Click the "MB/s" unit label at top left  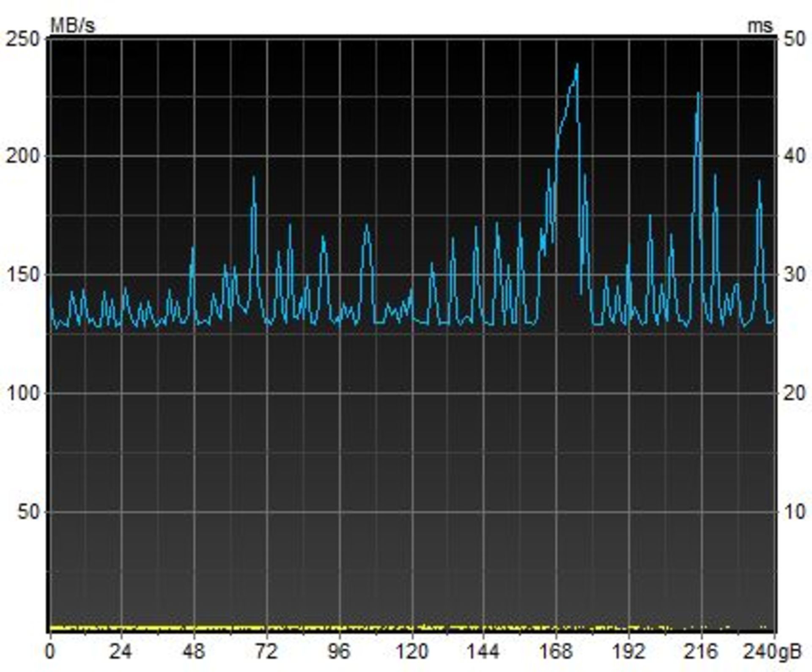73,26
